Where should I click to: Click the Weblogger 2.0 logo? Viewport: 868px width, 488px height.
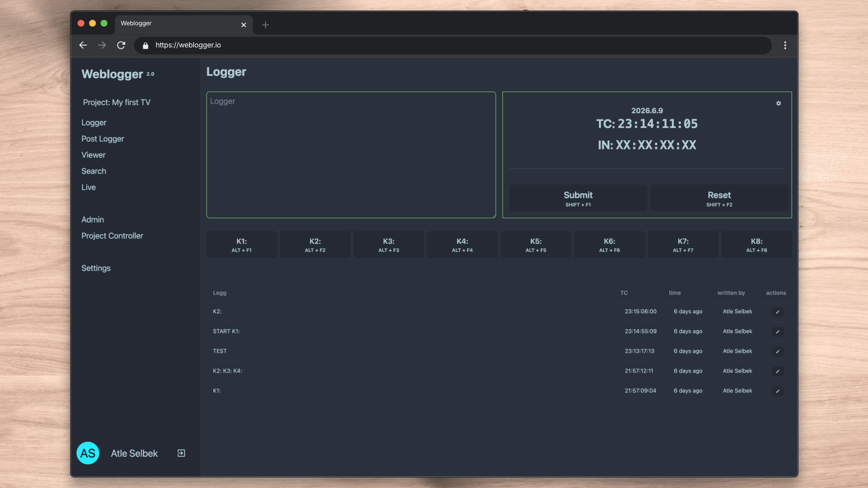(118, 74)
